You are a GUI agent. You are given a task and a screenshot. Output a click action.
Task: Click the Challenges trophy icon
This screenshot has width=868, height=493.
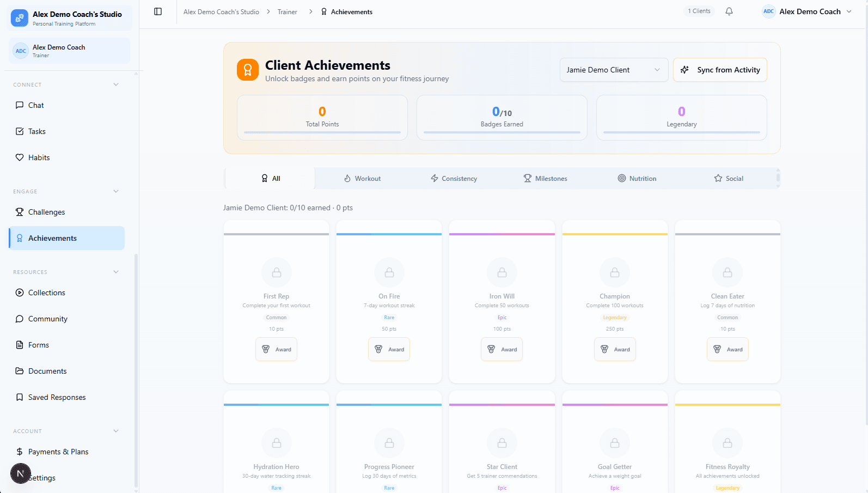coord(20,212)
